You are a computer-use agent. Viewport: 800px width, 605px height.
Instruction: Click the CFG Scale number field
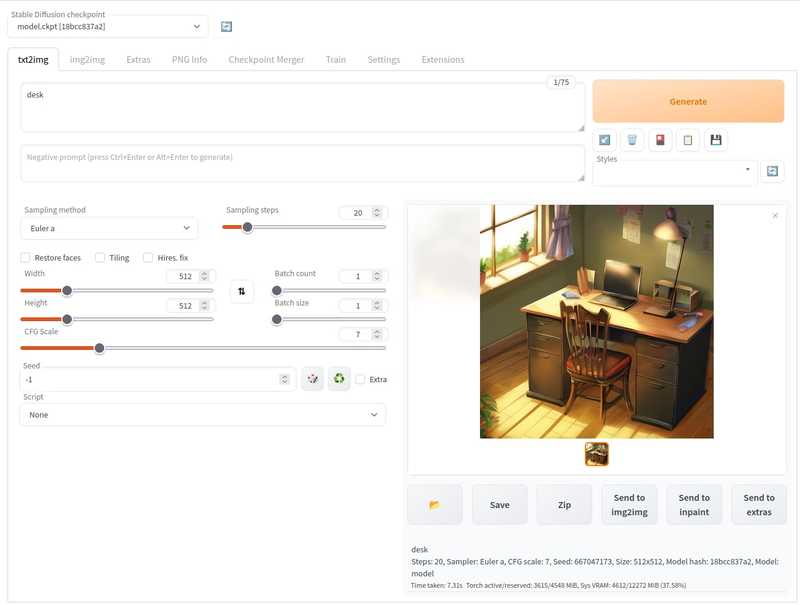pyautogui.click(x=363, y=334)
